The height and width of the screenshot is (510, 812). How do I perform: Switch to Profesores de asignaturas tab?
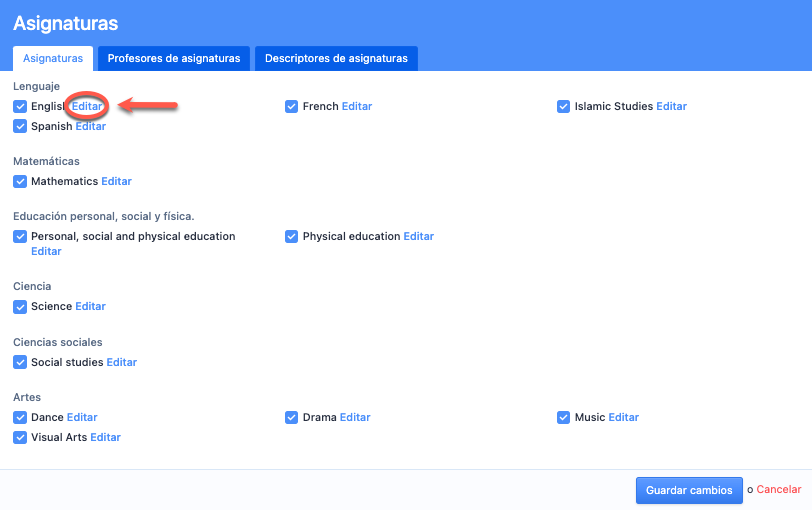(174, 59)
